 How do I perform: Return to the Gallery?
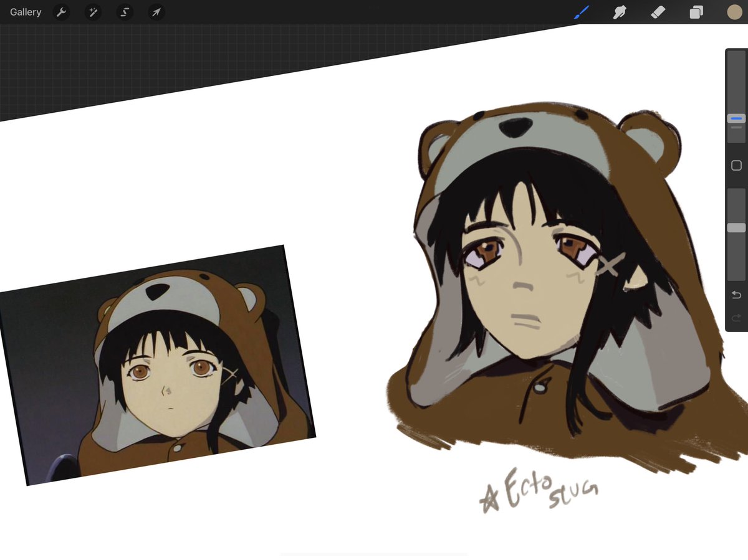pyautogui.click(x=26, y=12)
